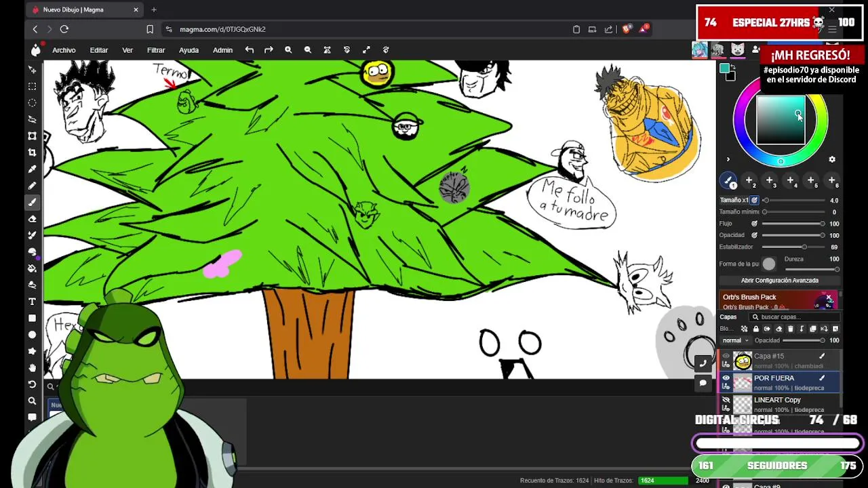Show the hidden LINEART Copy layer

tap(726, 401)
